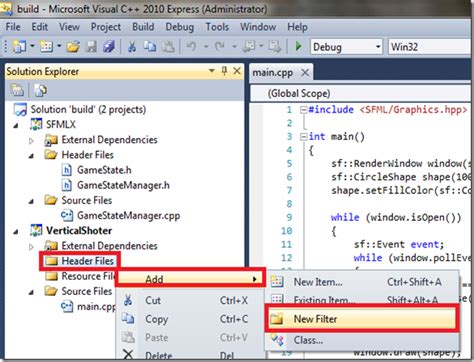
Task: Click the SFMLX project icon
Action: point(36,124)
